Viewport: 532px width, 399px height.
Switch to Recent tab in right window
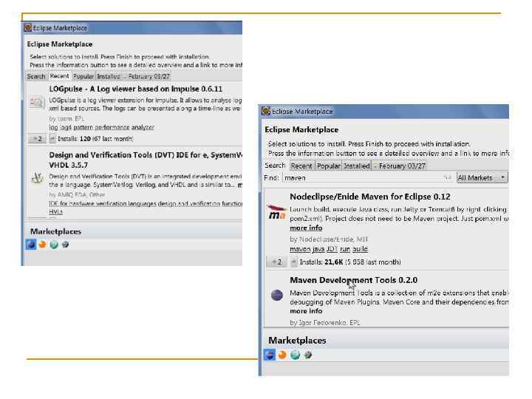click(301, 166)
